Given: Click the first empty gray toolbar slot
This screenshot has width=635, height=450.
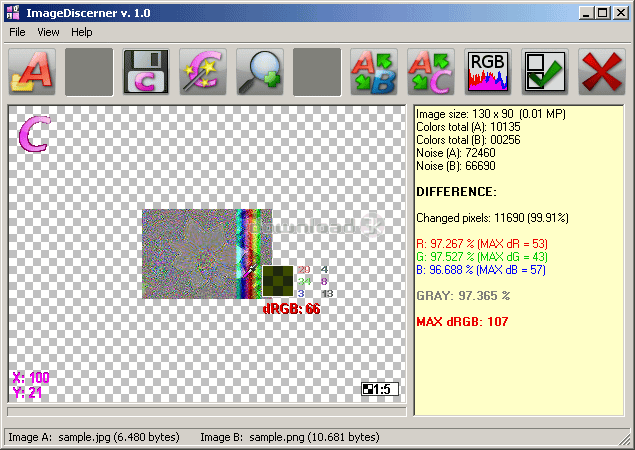Looking at the screenshot, I should pos(89,72).
